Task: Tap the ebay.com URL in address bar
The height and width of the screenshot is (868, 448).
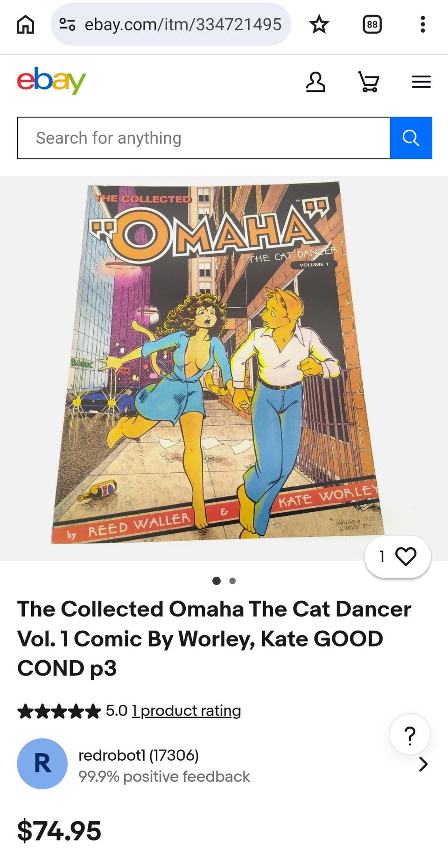Action: point(183,24)
